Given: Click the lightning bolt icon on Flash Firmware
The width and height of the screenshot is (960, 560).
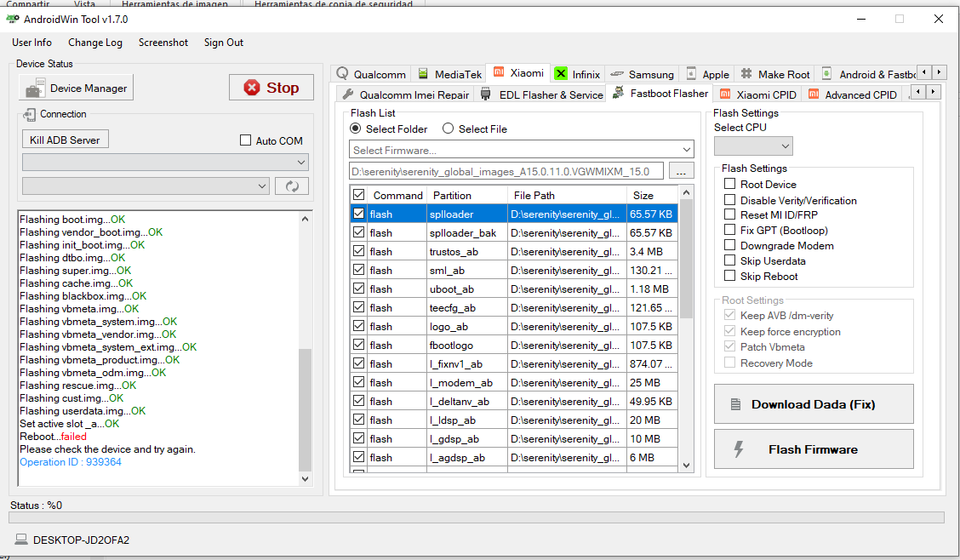Looking at the screenshot, I should point(739,449).
